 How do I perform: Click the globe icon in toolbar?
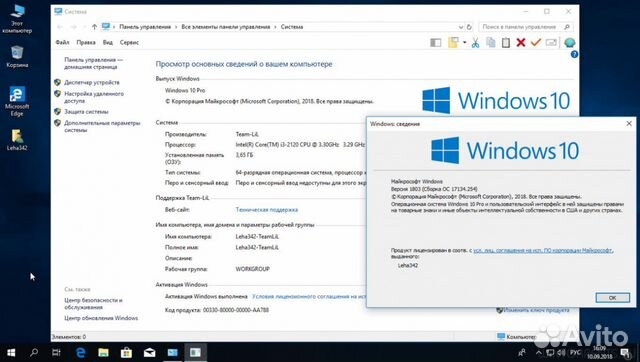click(570, 42)
